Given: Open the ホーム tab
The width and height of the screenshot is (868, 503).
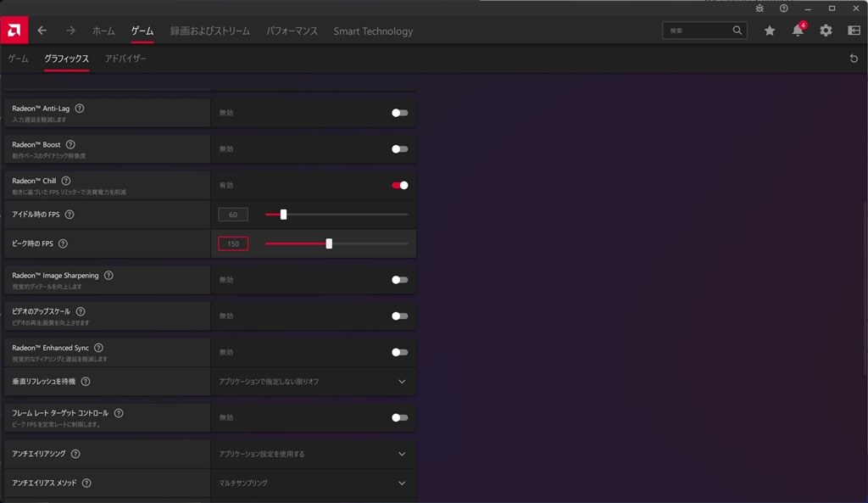Looking at the screenshot, I should pyautogui.click(x=103, y=31).
